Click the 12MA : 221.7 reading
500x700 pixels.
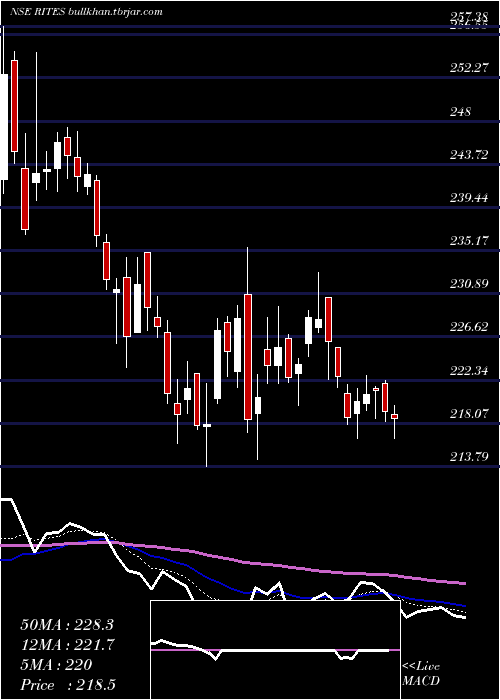pos(68,645)
